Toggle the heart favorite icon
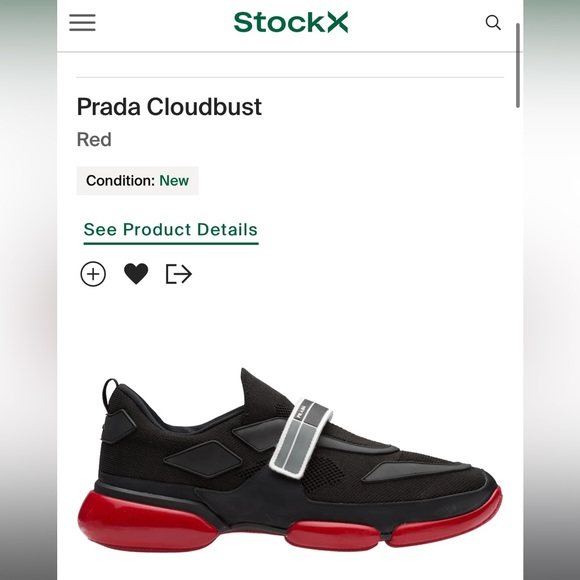Screen dimensions: 580x580 point(136,274)
